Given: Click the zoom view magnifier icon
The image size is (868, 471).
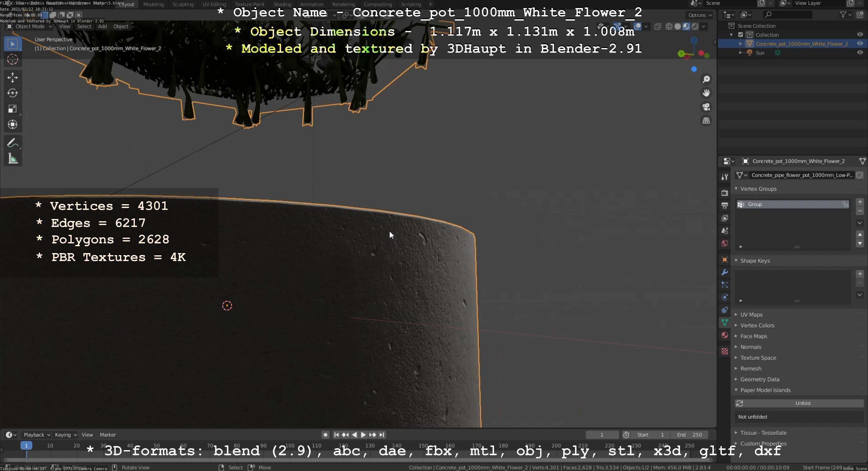Looking at the screenshot, I should pos(706,80).
